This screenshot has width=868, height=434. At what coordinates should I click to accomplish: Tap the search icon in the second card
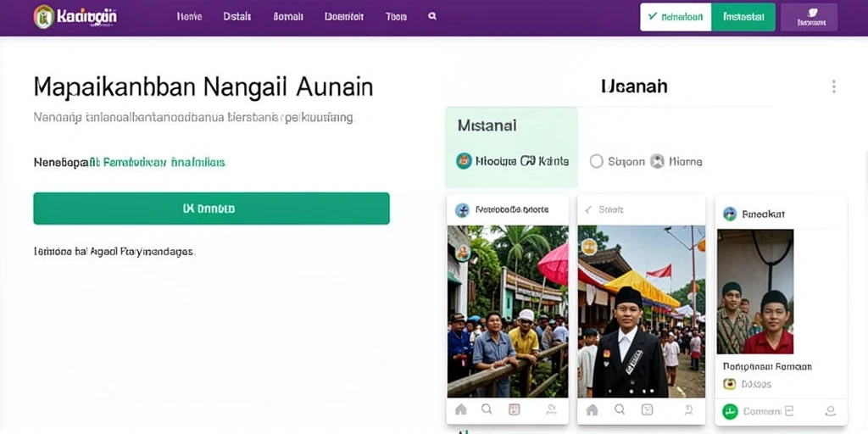coord(620,409)
